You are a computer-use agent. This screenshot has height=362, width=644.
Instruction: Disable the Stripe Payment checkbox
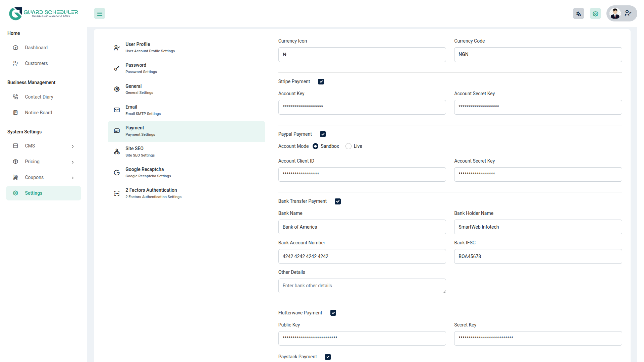[x=321, y=82]
